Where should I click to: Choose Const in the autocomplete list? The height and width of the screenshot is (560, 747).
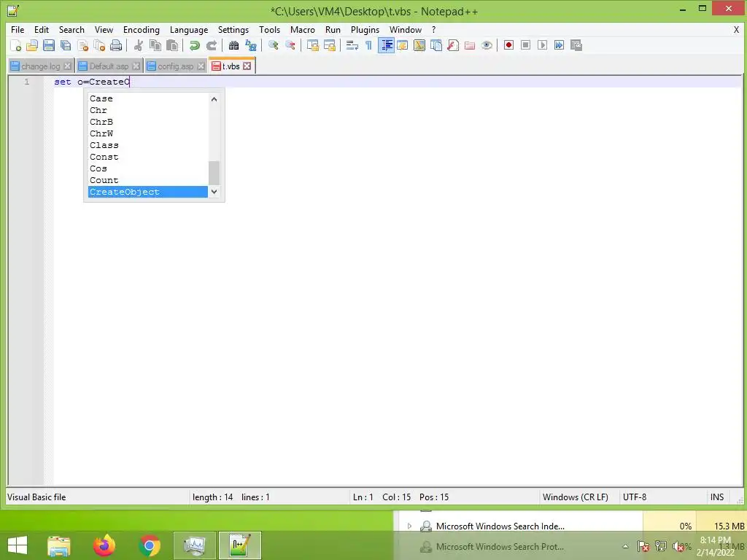pos(148,157)
